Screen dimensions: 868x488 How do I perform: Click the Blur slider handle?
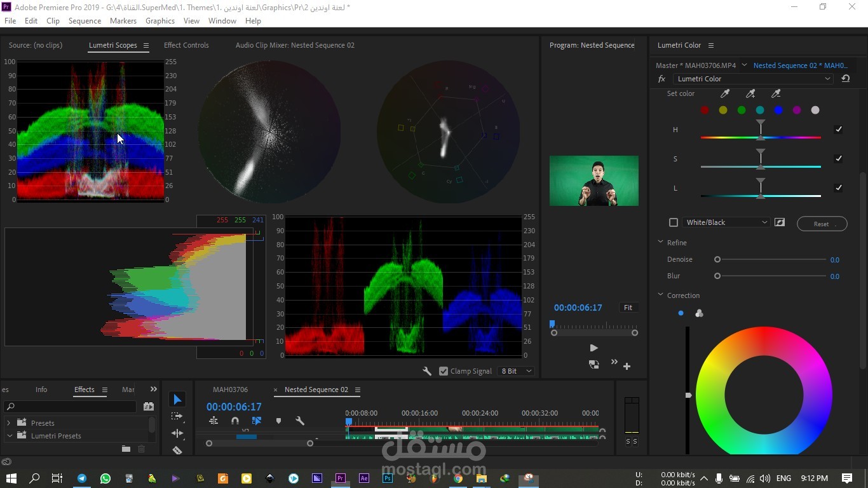tap(717, 276)
